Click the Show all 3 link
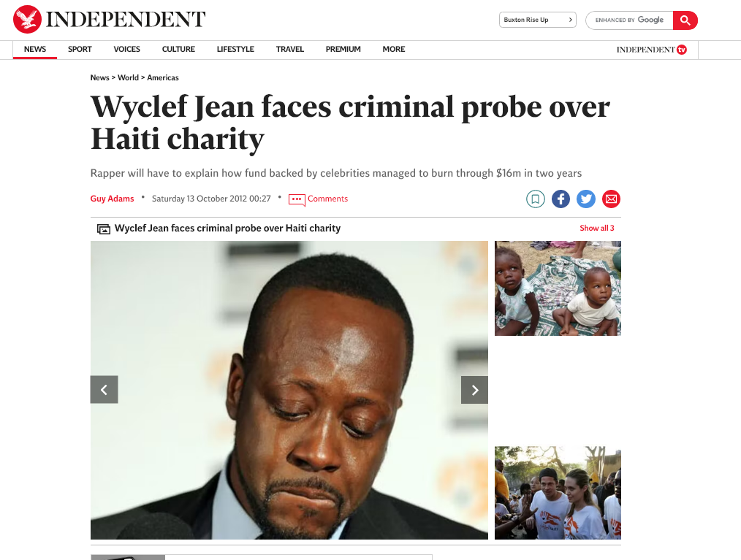This screenshot has width=741, height=560. tap(597, 228)
